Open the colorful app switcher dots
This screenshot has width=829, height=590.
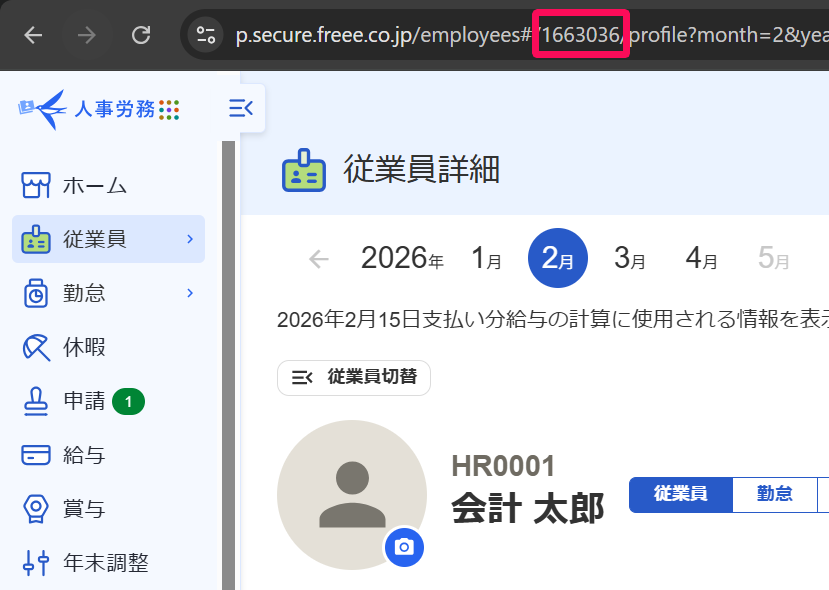click(169, 110)
